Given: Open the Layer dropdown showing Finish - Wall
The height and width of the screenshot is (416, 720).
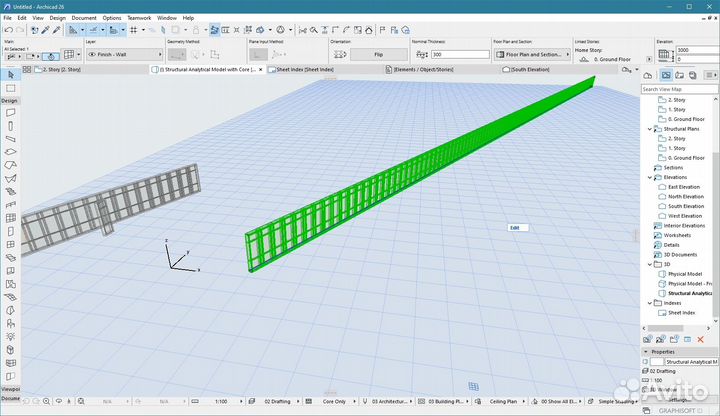Looking at the screenshot, I should tap(124, 55).
